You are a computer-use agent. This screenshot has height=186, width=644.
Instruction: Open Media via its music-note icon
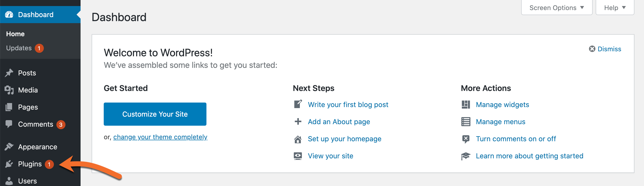tap(9, 90)
